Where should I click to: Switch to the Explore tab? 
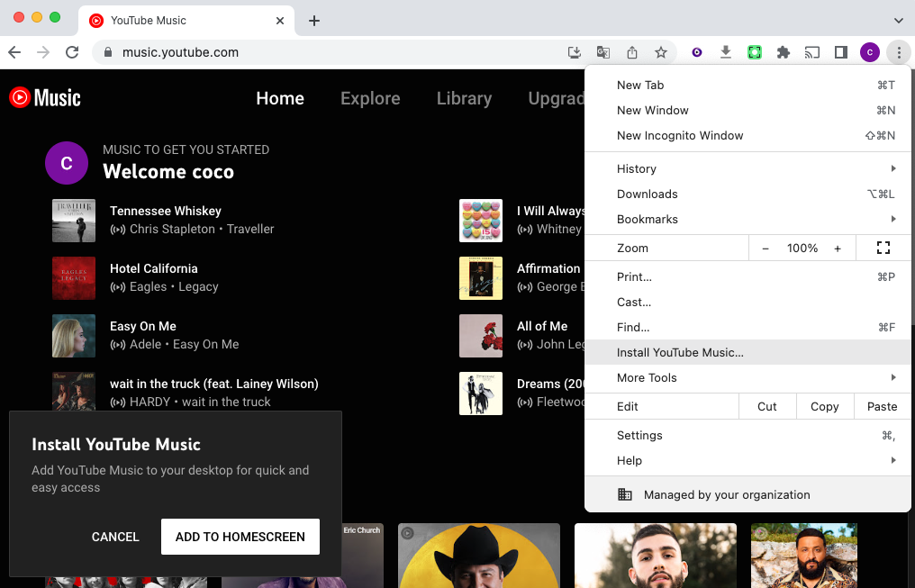tap(370, 99)
